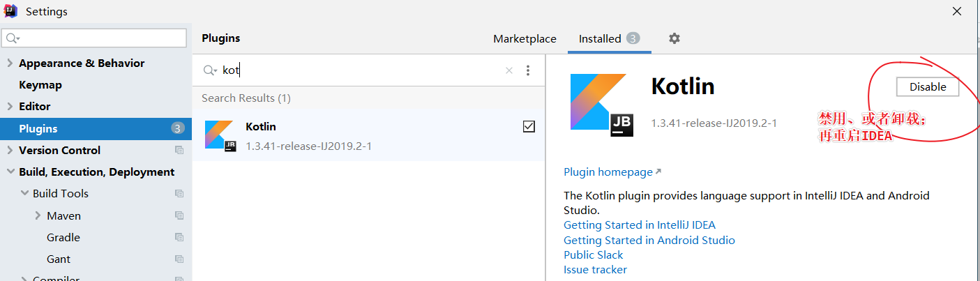Click the Kotlin logo in the results list
980x281 pixels.
(x=220, y=135)
